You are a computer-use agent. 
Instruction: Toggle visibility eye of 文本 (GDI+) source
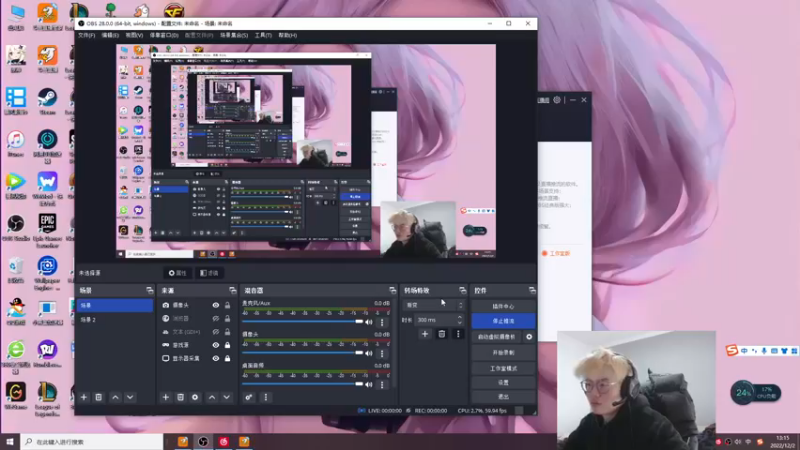coord(216,332)
